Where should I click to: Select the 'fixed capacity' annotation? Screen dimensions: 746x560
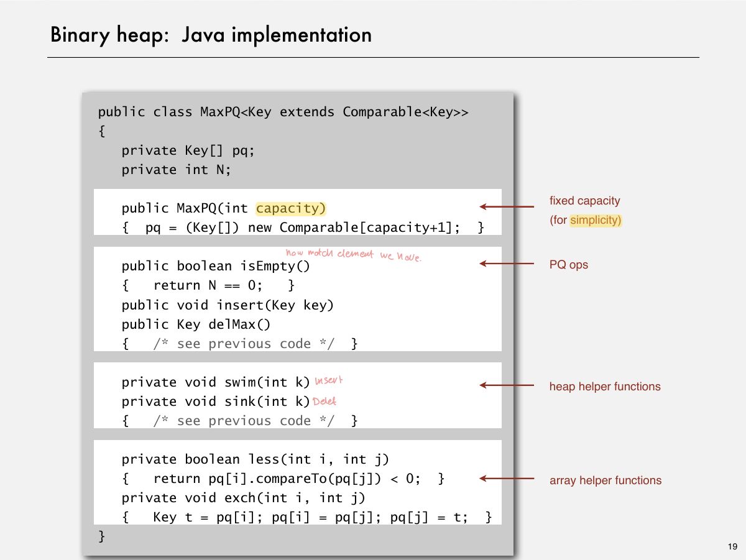click(584, 201)
